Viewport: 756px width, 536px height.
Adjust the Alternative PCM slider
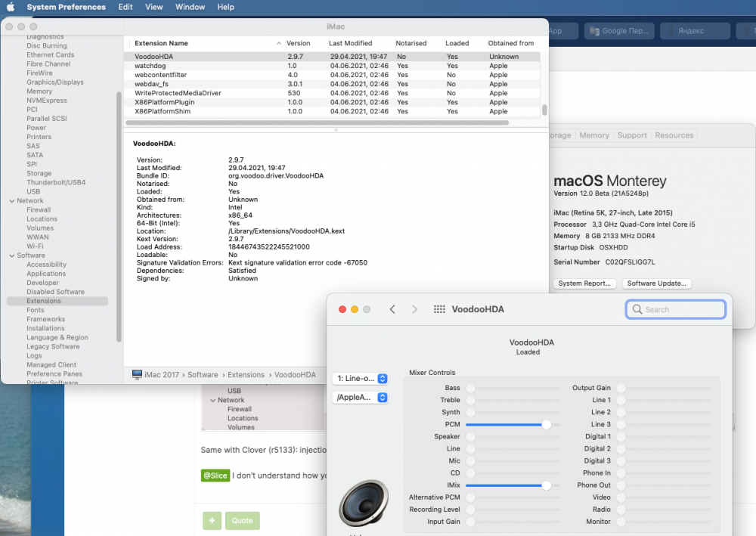[x=513, y=497]
